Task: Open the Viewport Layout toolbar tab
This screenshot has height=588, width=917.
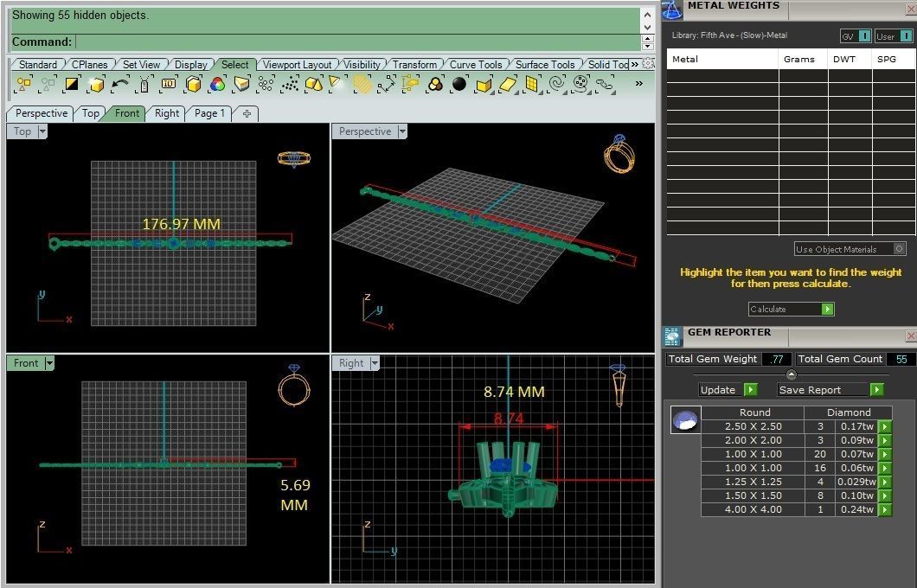Action: pos(297,64)
